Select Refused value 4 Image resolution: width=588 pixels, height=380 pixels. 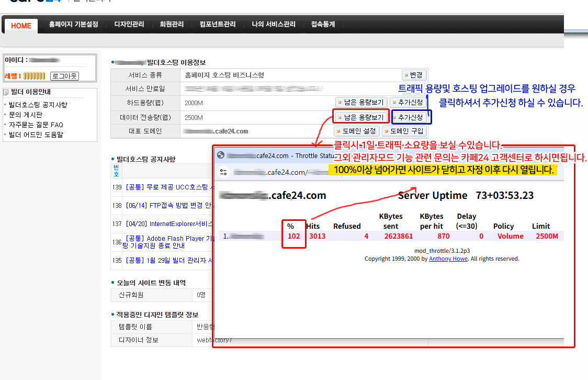coord(366,237)
